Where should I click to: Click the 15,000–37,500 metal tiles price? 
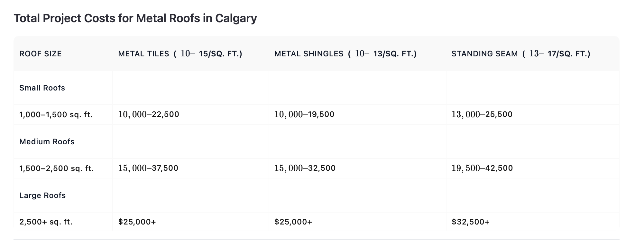[148, 168]
